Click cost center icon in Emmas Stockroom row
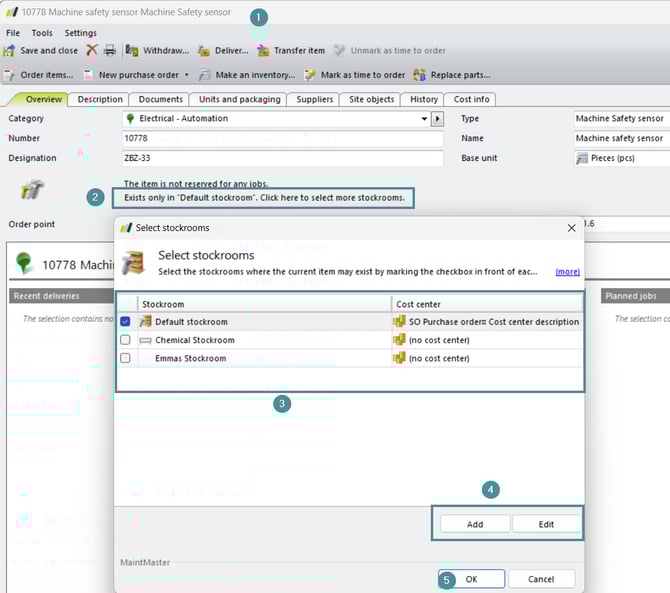Image resolution: width=670 pixels, height=593 pixels. pyautogui.click(x=399, y=358)
